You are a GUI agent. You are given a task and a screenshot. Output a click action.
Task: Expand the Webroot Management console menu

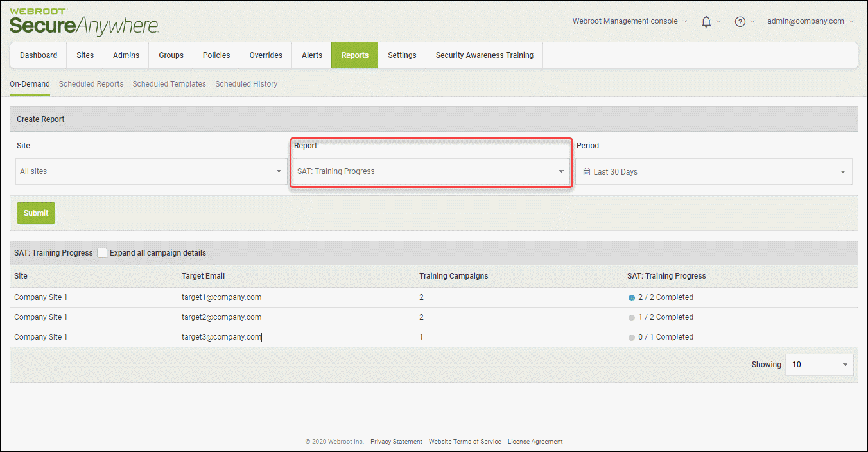point(629,21)
